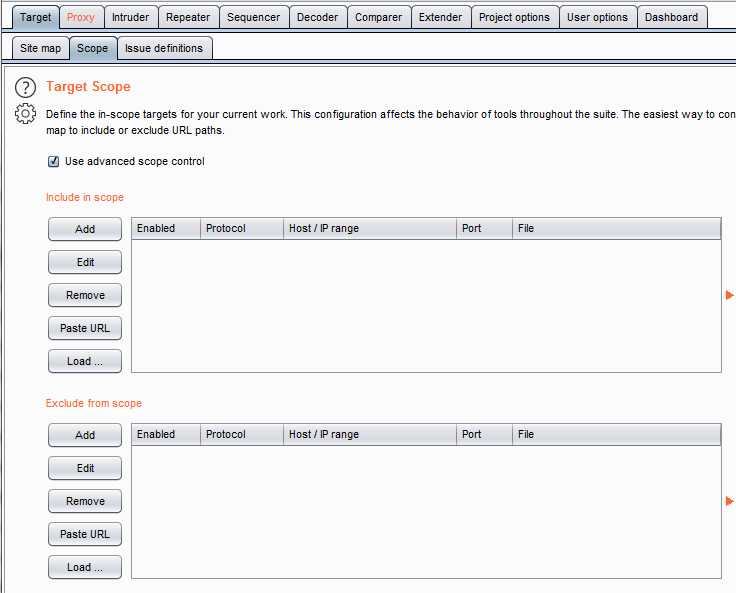Switch to the Dashboard tab
This screenshot has height=593, width=736.
click(x=671, y=17)
